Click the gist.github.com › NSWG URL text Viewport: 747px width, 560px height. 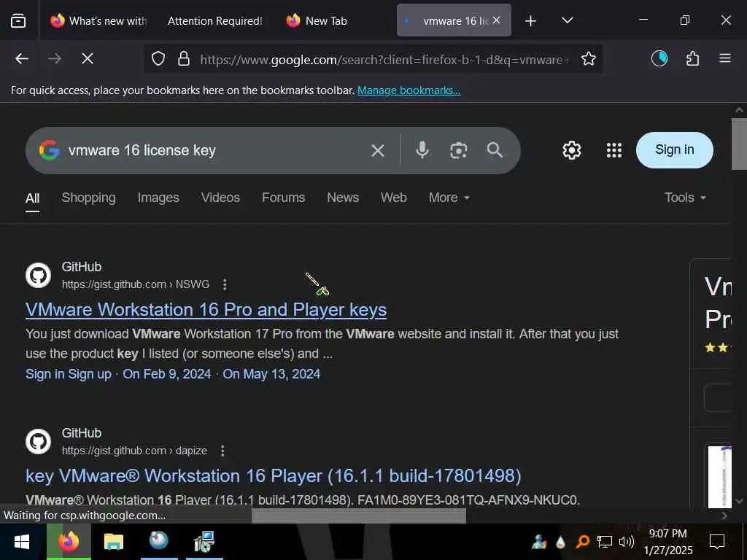pyautogui.click(x=135, y=284)
